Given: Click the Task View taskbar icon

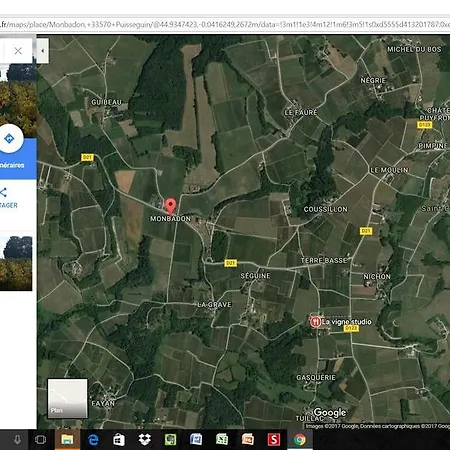Looking at the screenshot, I should [40, 440].
